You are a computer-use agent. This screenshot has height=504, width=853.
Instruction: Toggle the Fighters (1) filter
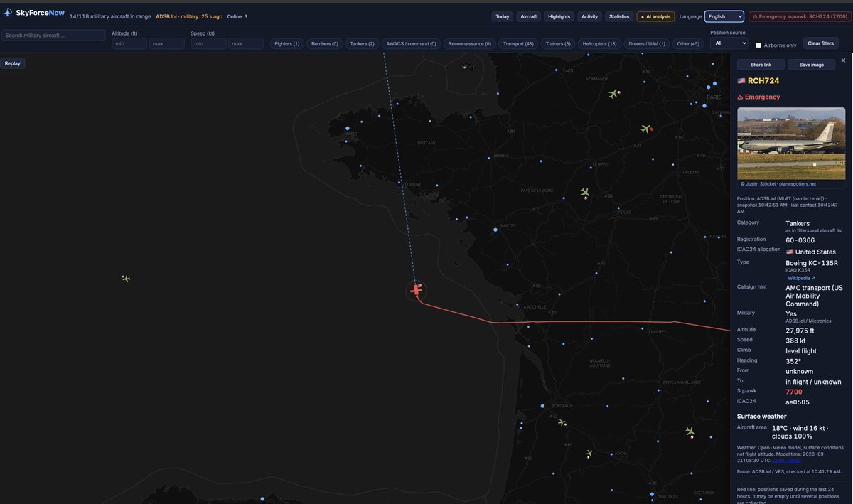pos(287,44)
